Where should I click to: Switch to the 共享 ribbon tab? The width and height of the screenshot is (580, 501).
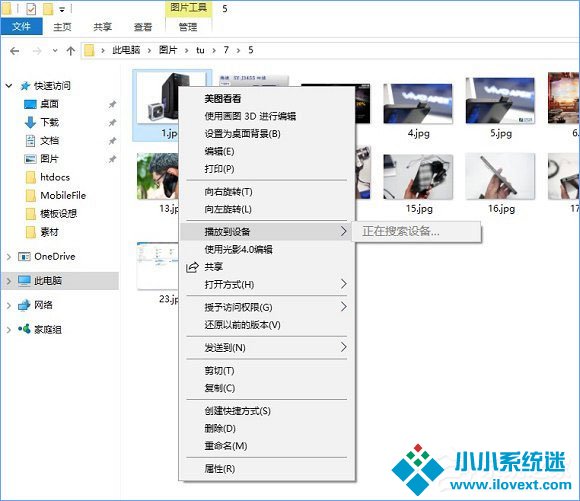pos(102,27)
